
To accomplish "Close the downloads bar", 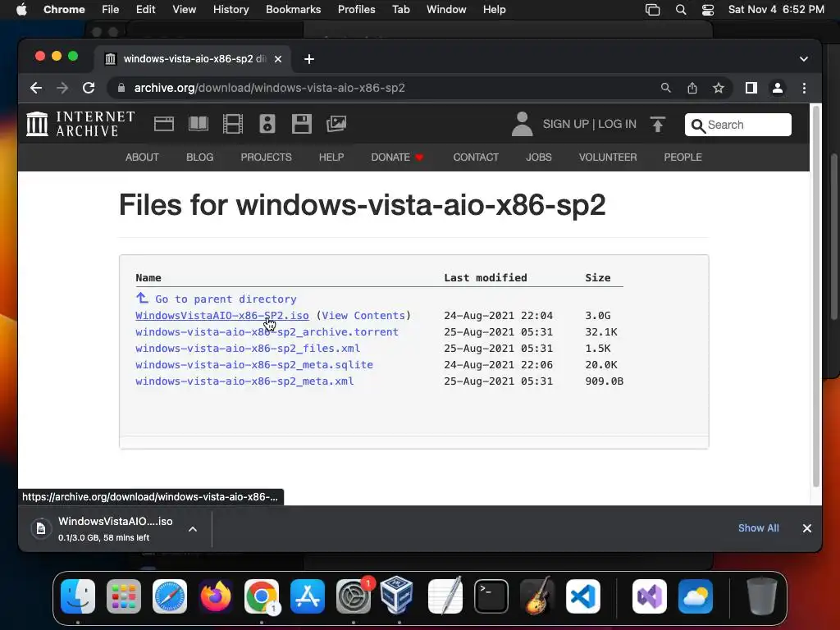I will coord(807,528).
